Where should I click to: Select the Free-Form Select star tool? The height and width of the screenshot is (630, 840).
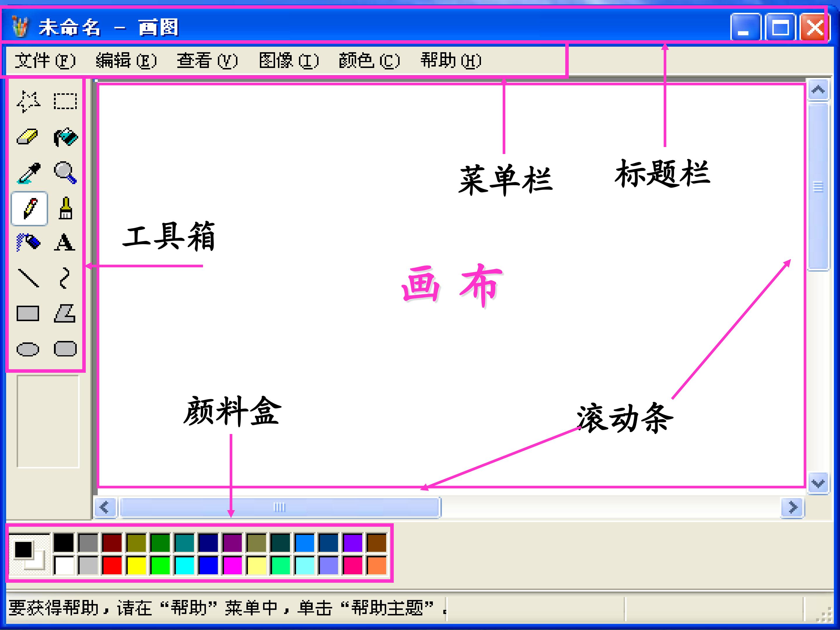[x=29, y=101]
